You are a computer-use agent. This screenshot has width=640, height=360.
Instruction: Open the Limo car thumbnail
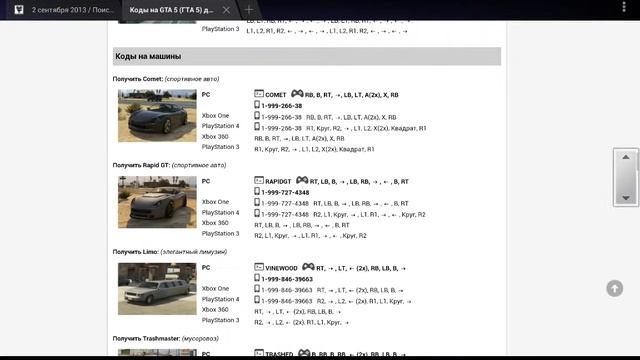(157, 289)
